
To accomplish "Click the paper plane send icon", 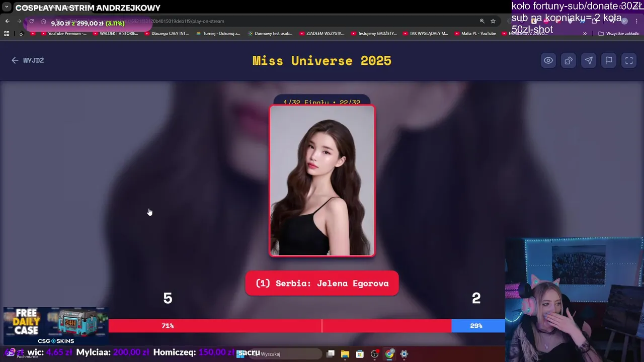I will tap(589, 60).
